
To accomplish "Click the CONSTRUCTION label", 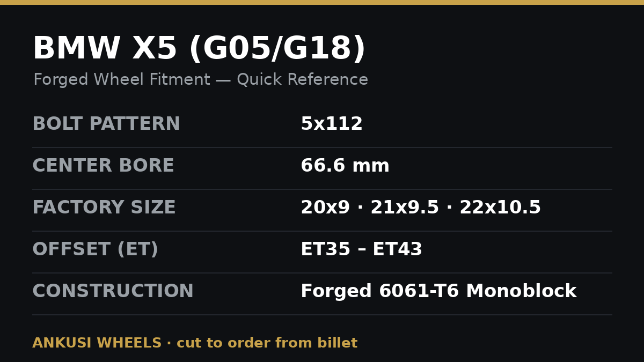I will 113,292.
